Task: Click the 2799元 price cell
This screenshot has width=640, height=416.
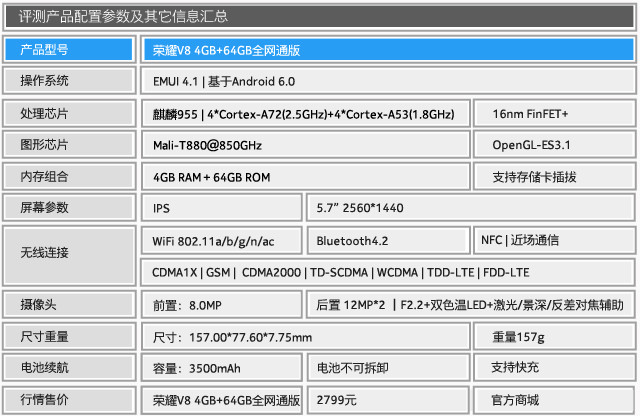Action: (388, 400)
